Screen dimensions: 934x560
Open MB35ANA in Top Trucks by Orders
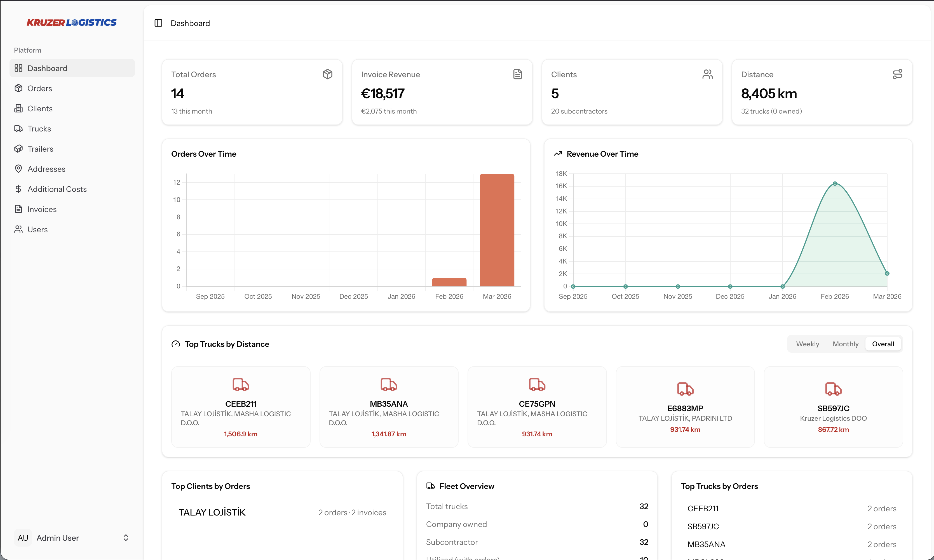click(x=706, y=544)
